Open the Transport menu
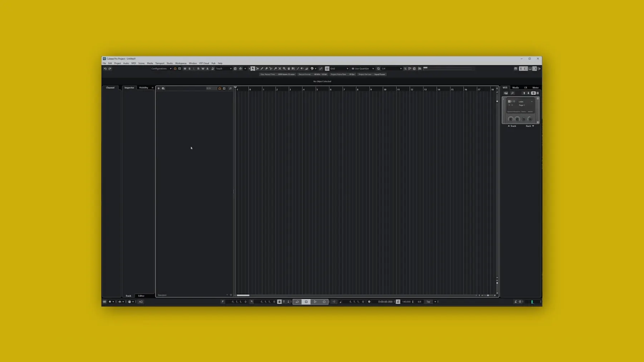 coord(160,63)
